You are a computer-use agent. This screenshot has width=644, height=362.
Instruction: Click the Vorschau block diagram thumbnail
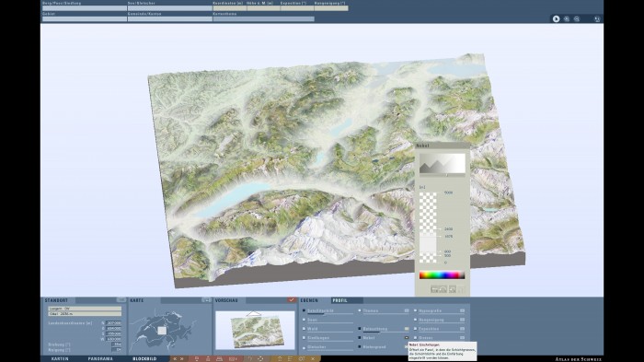coord(255,330)
